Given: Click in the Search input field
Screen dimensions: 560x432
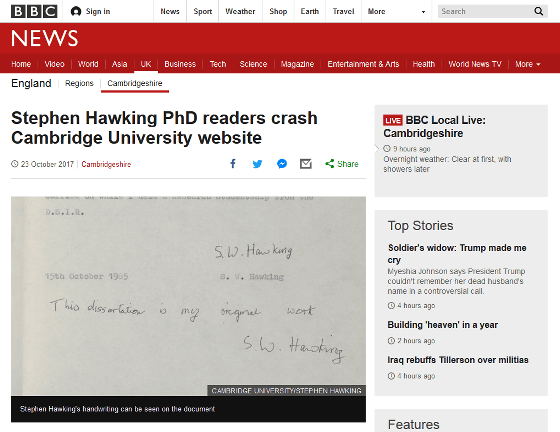Looking at the screenshot, I should (x=486, y=11).
